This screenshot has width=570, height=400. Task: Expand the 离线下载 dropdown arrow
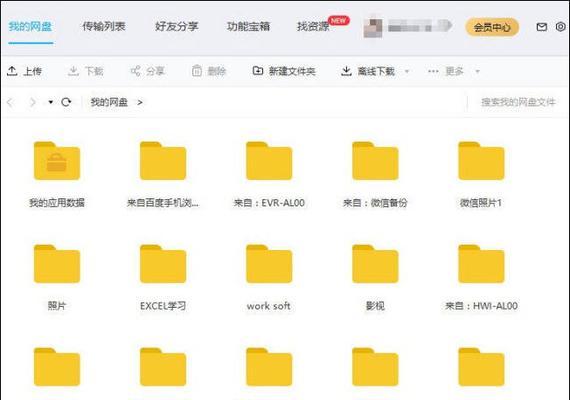coord(407,71)
